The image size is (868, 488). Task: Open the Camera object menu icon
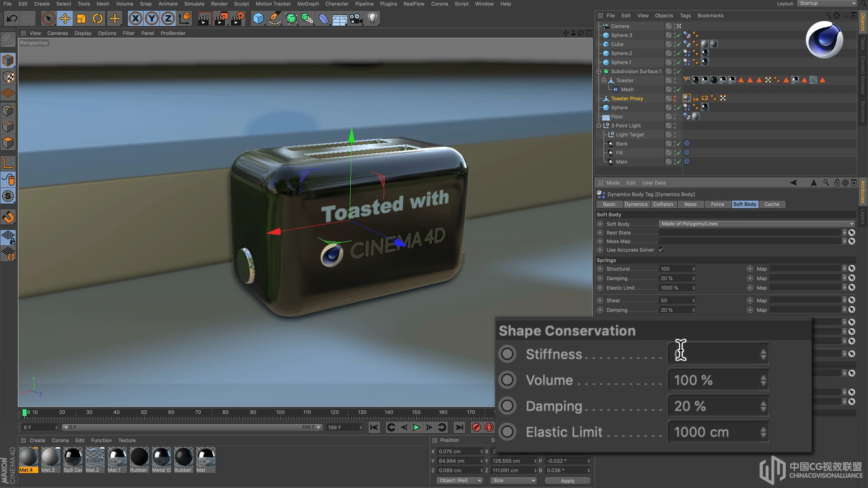[356, 19]
